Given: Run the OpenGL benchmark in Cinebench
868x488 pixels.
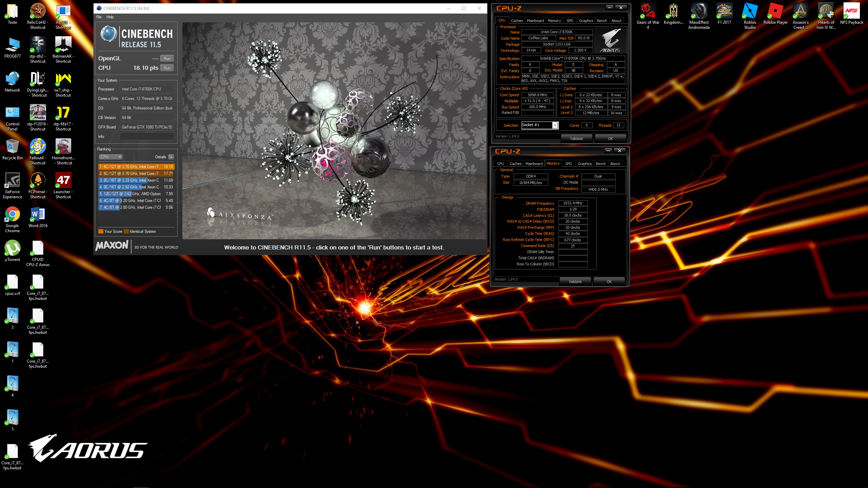Looking at the screenshot, I should pyautogui.click(x=167, y=58).
